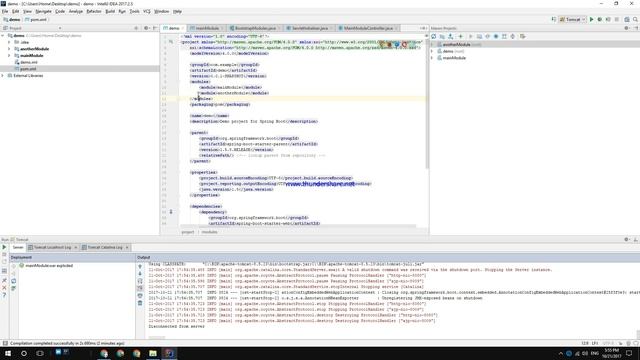Viewport: 640px width, 360px height.
Task: Select mainModule:war exploded deployment
Action: pos(46,266)
